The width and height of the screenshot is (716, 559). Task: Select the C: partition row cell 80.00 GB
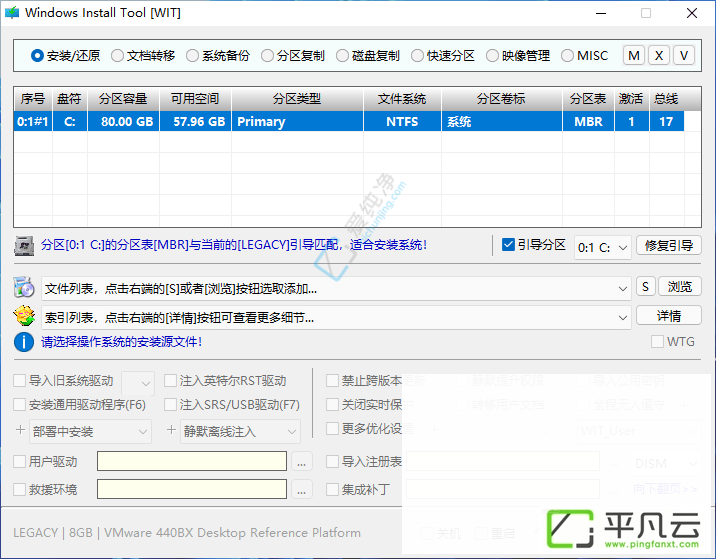124,121
